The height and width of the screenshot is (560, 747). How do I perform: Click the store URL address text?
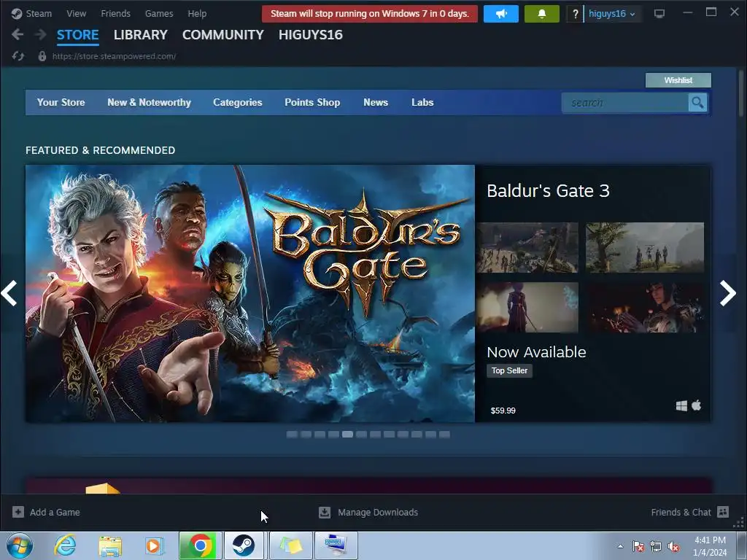(x=114, y=56)
